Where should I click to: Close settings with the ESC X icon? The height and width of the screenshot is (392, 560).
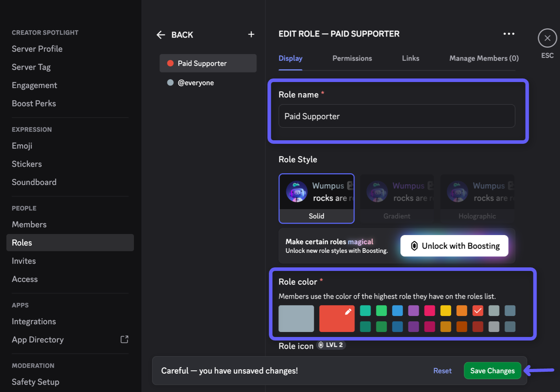coord(547,38)
